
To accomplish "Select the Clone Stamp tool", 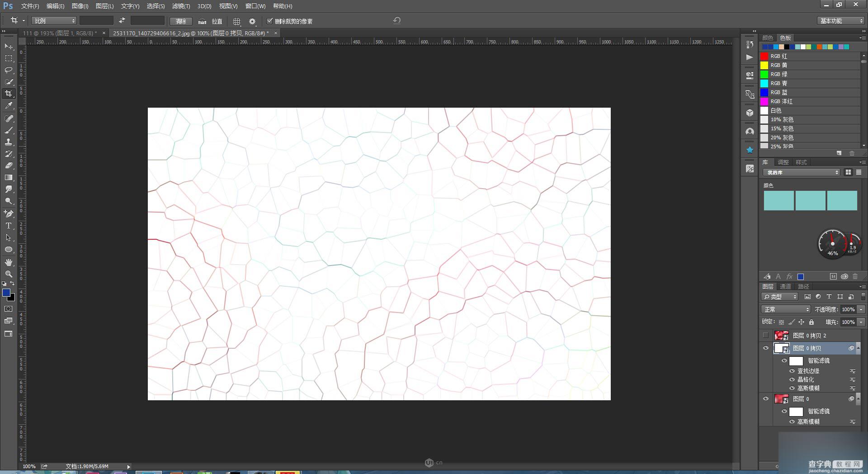I will (9, 142).
